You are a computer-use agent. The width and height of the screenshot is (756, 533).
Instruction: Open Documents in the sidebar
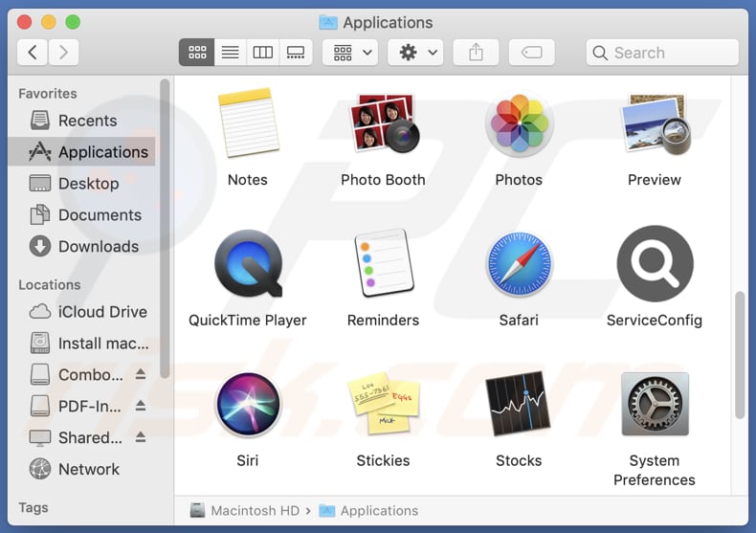[x=82, y=215]
